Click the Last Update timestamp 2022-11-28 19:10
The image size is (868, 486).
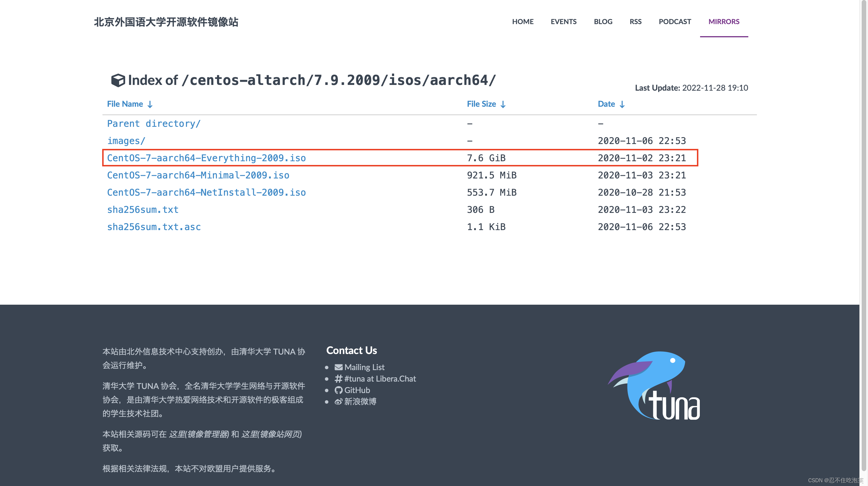(715, 88)
